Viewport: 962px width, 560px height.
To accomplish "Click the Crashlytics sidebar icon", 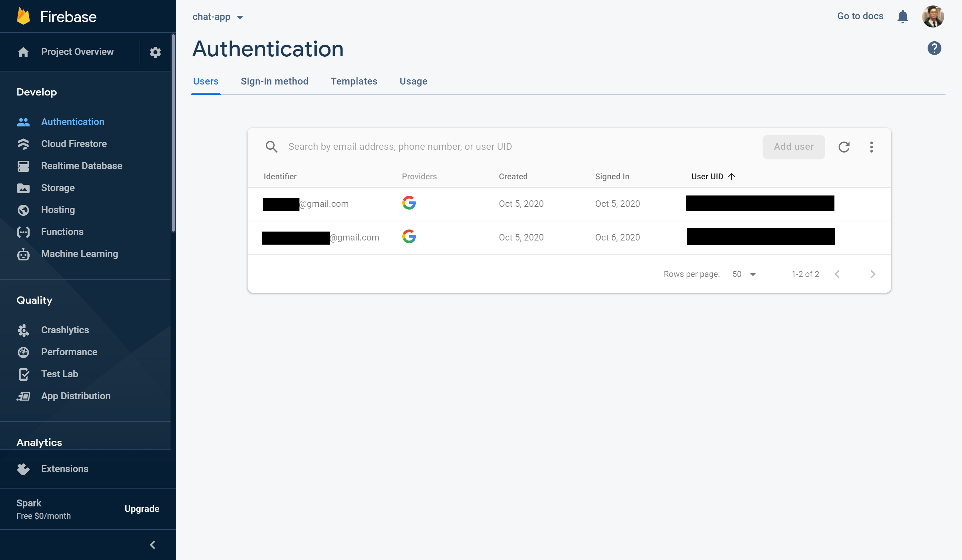I will 23,330.
